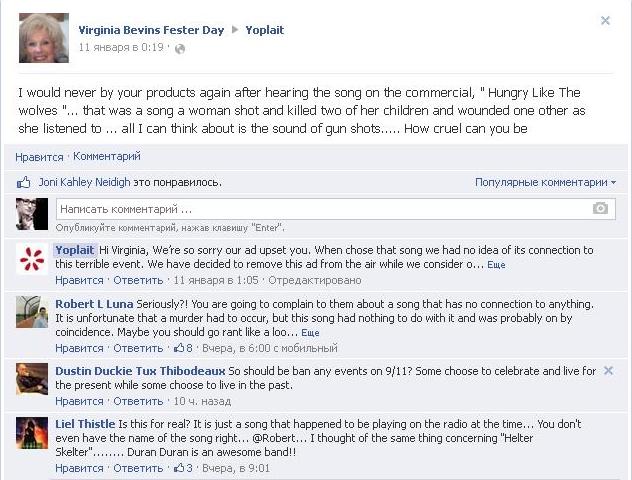Click the thumbs-up icon next to Joni Kahley Neidigh
This screenshot has height=480, width=632.
point(24,183)
